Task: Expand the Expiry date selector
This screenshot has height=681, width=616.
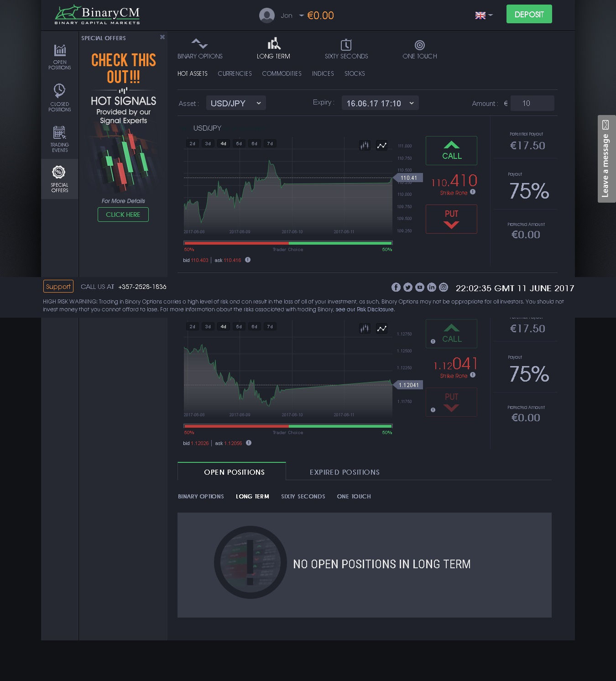Action: coord(380,103)
